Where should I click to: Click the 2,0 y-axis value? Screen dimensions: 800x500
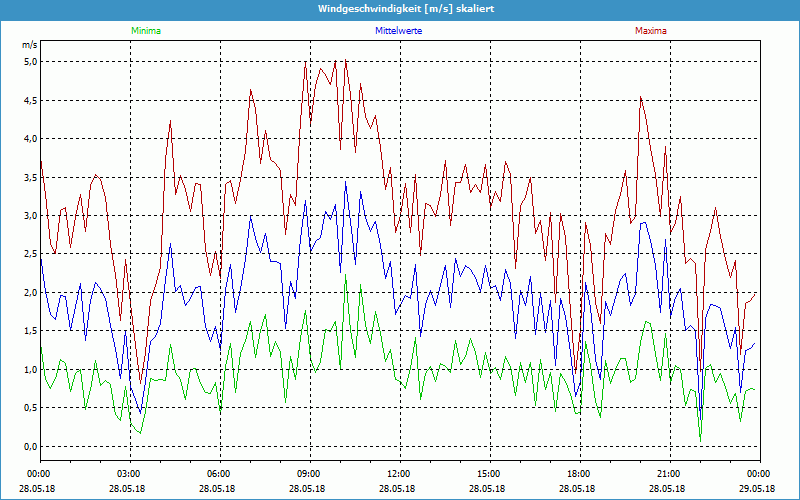pyautogui.click(x=31, y=293)
